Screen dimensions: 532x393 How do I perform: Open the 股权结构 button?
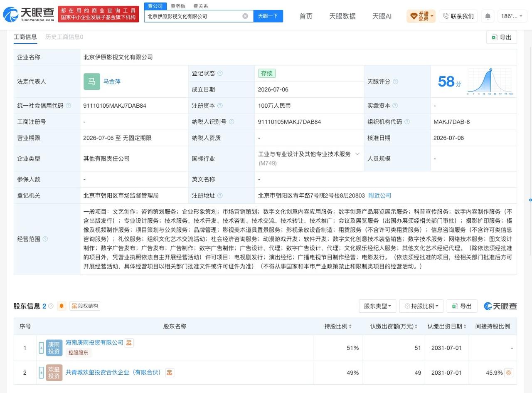coord(85,306)
